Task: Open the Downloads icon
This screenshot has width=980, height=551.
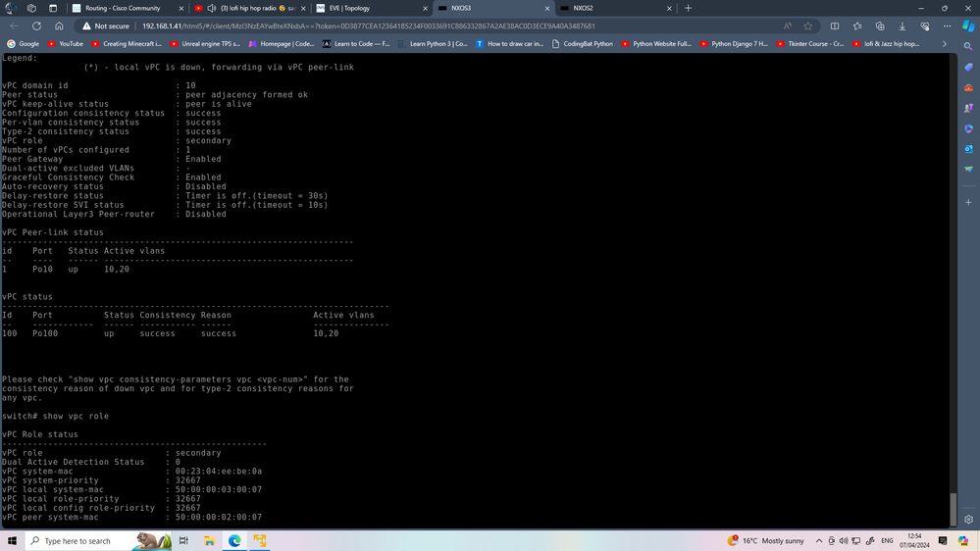Action: pos(902,26)
